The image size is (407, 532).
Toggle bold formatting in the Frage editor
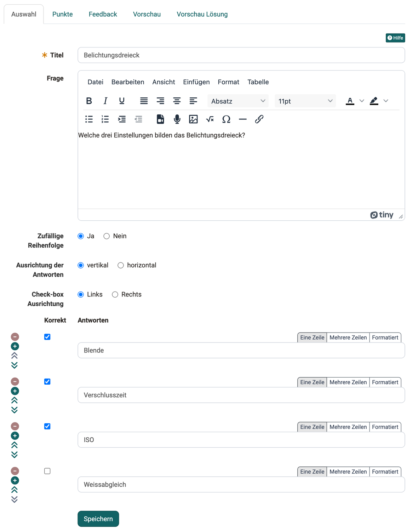tap(89, 101)
